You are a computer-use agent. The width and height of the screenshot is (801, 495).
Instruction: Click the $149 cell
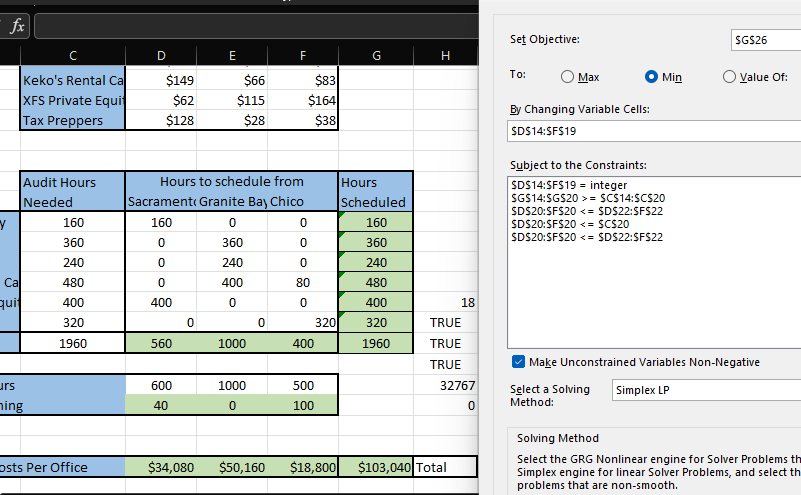(161, 80)
